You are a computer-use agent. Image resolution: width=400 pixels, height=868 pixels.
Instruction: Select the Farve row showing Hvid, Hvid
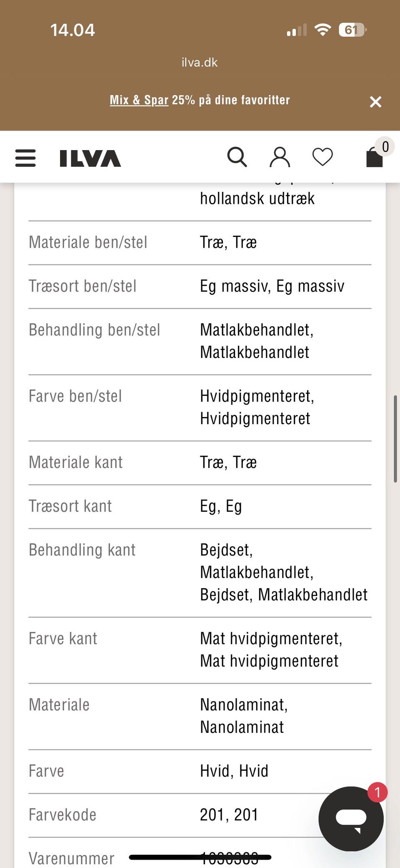click(x=200, y=771)
